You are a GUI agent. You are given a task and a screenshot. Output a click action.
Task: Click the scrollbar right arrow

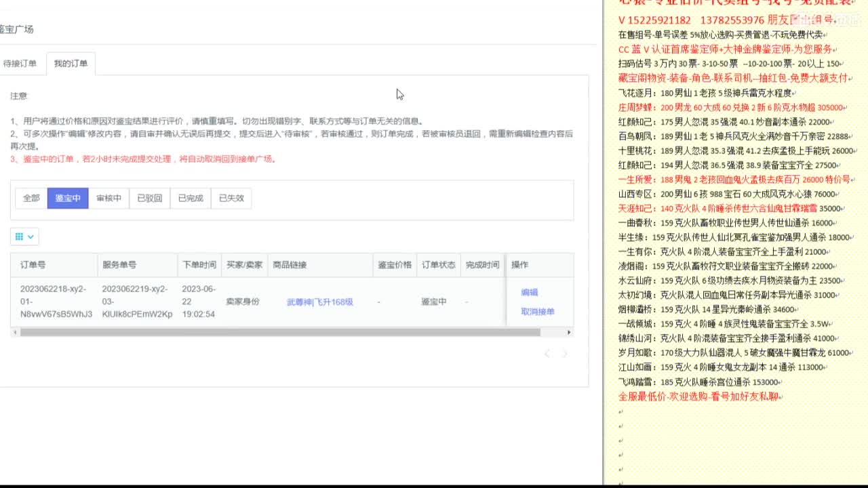click(x=568, y=332)
